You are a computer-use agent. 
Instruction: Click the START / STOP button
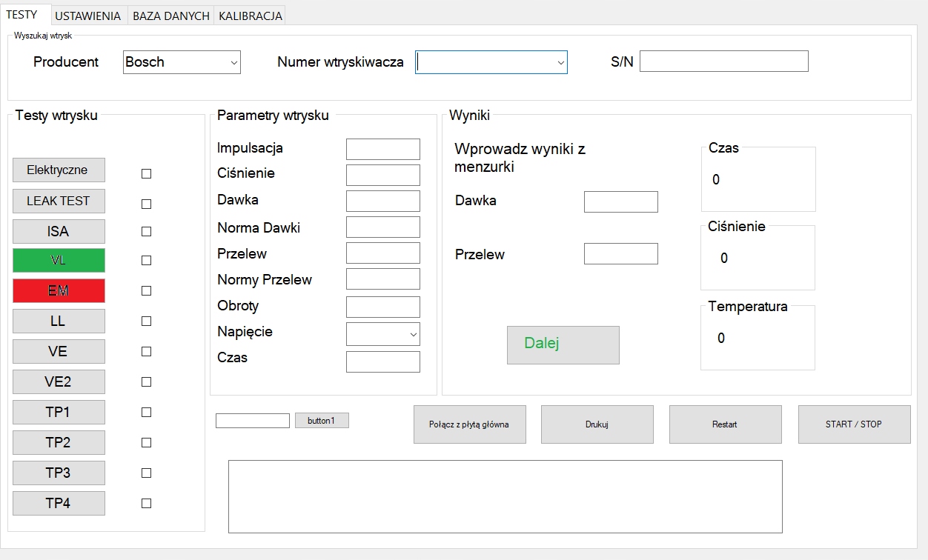tap(854, 424)
